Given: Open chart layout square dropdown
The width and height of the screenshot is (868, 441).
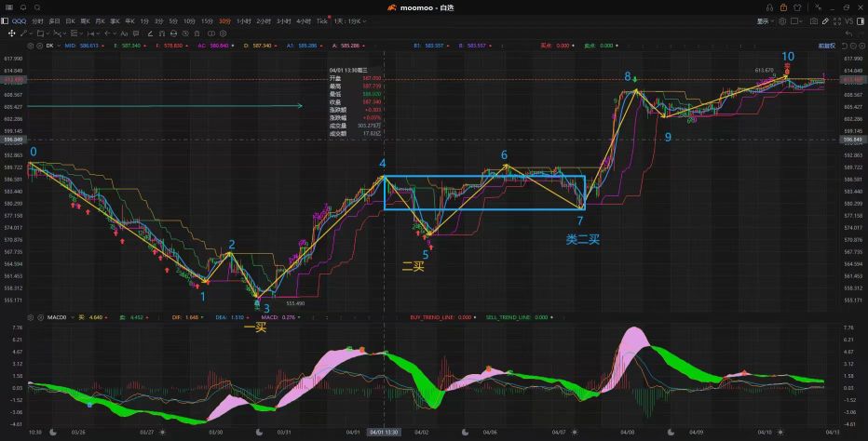Looking at the screenshot, I should click(796, 21).
